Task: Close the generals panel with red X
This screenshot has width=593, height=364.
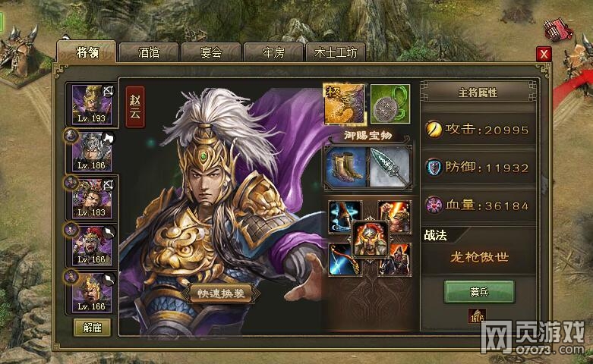Action: pos(544,55)
